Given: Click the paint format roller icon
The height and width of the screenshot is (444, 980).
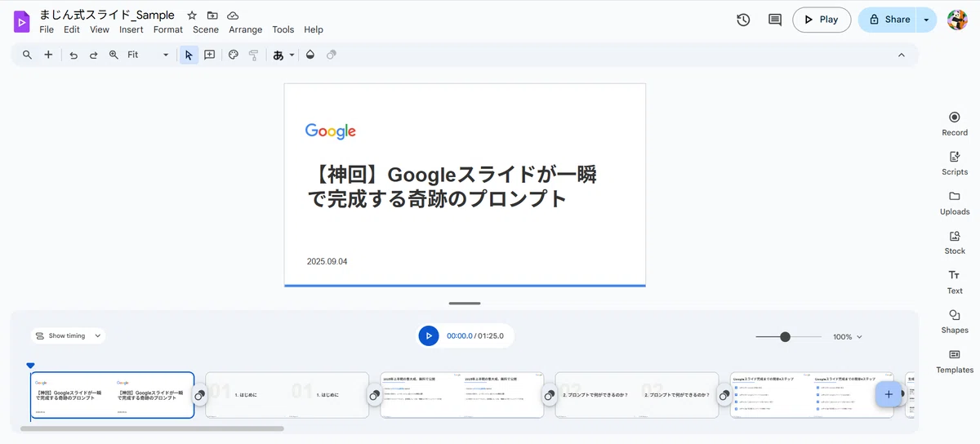Looking at the screenshot, I should pyautogui.click(x=253, y=55).
